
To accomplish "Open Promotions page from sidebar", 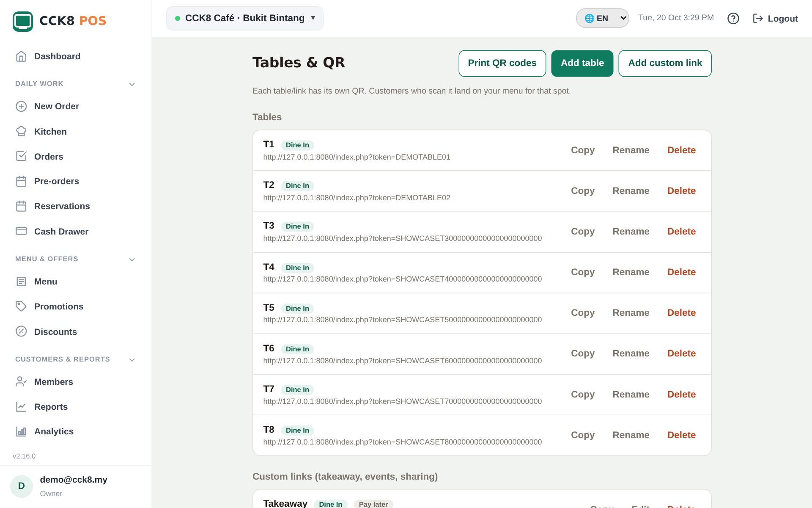I will point(59,306).
